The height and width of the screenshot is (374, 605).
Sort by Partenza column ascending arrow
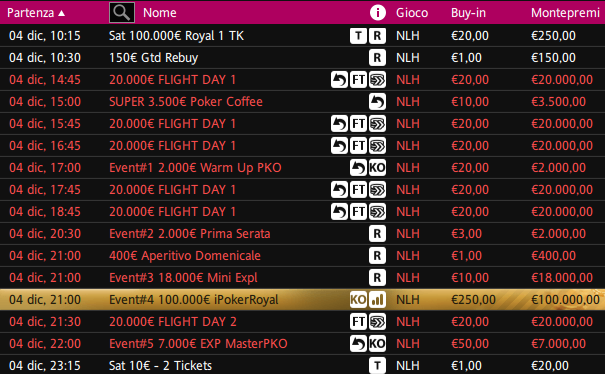click(x=61, y=13)
